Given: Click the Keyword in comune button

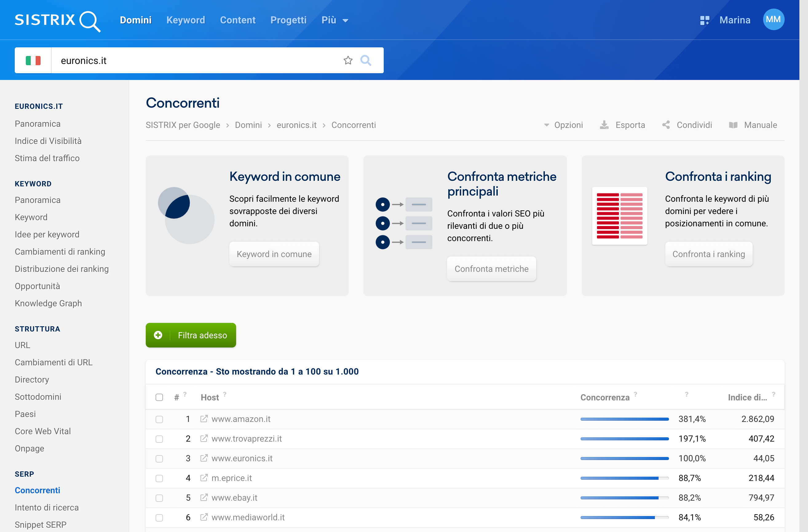Looking at the screenshot, I should tap(274, 254).
